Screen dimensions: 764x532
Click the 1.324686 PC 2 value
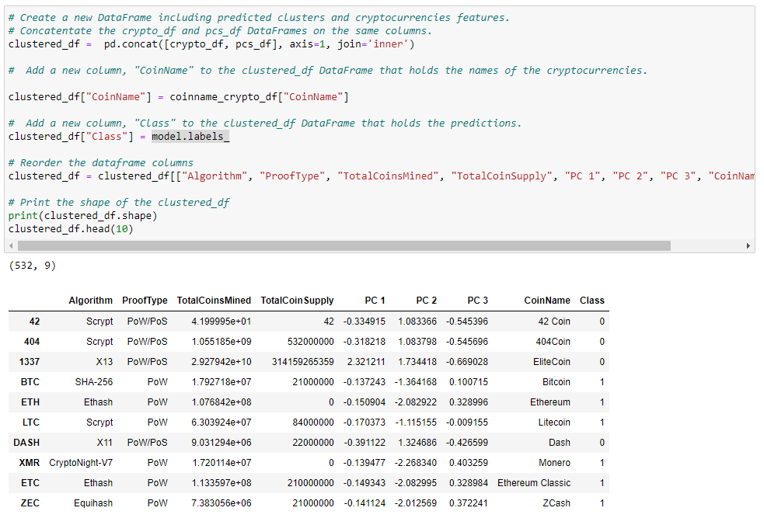pyautogui.click(x=417, y=443)
